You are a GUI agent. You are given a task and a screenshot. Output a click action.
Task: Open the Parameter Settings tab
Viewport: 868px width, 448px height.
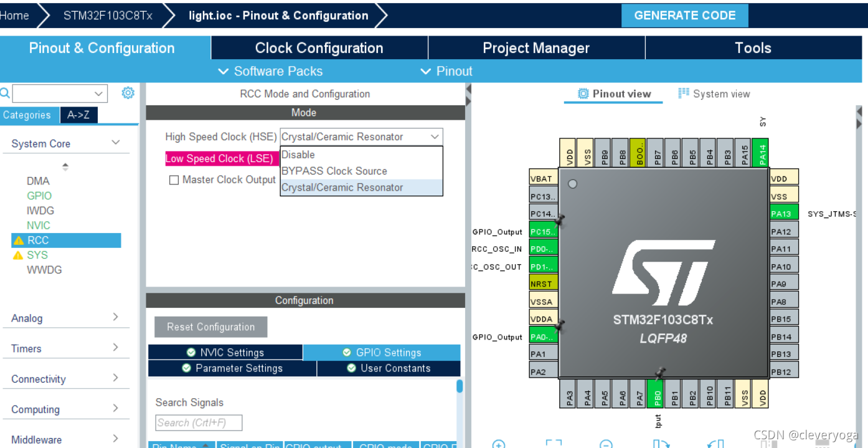[232, 368]
